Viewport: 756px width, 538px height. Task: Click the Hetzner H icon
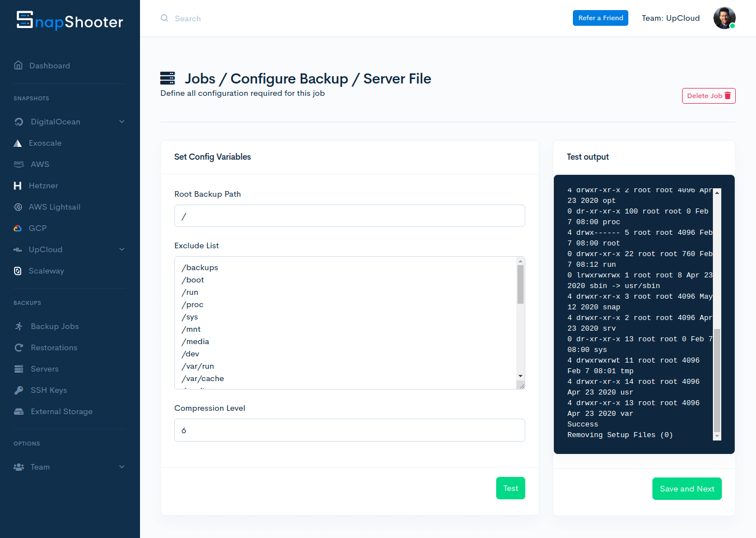(18, 185)
